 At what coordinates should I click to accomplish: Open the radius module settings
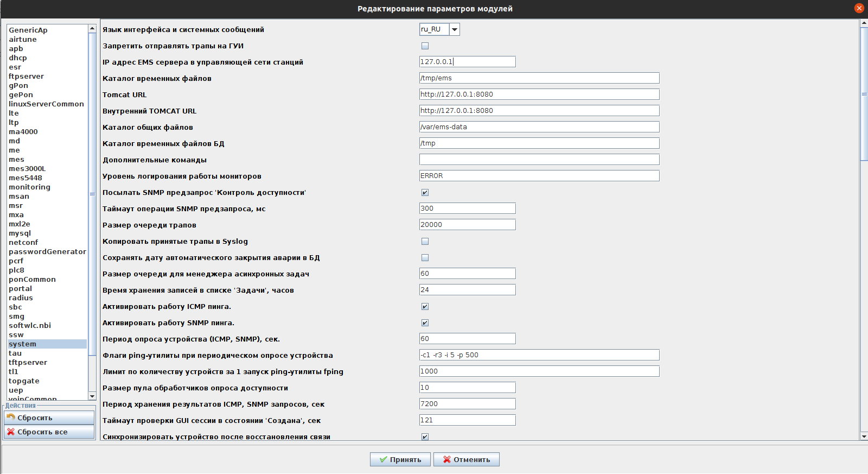21,298
